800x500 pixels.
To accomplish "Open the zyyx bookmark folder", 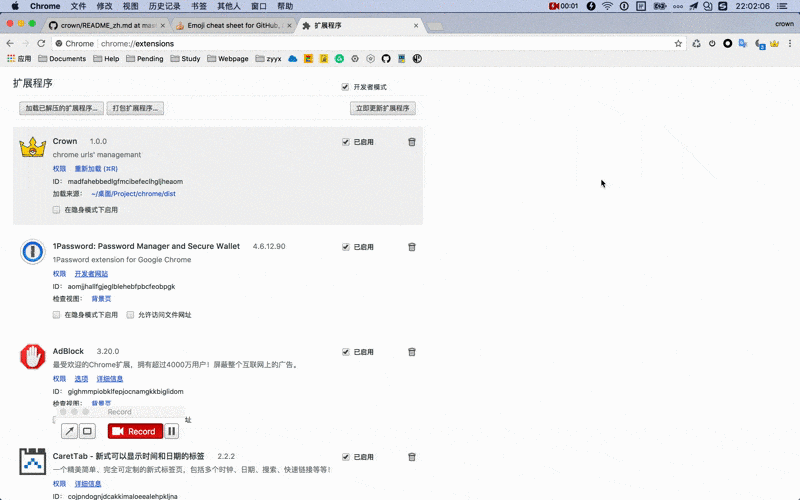I will (x=268, y=59).
